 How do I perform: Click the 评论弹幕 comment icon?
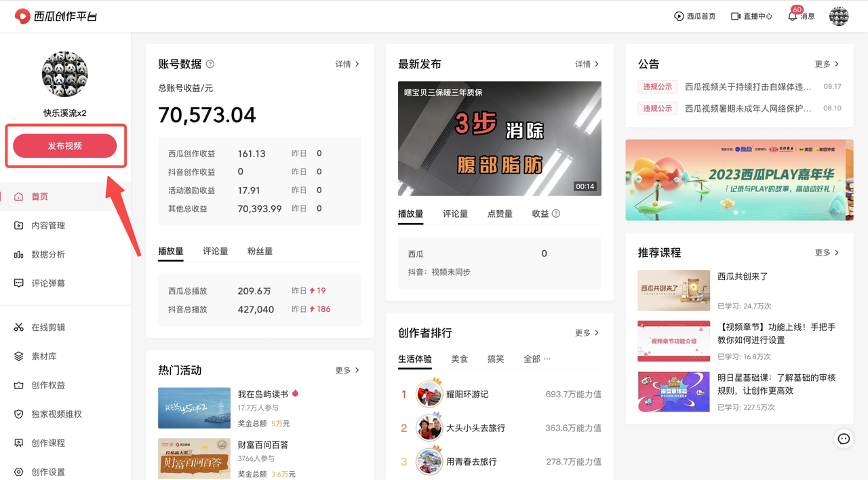19,283
